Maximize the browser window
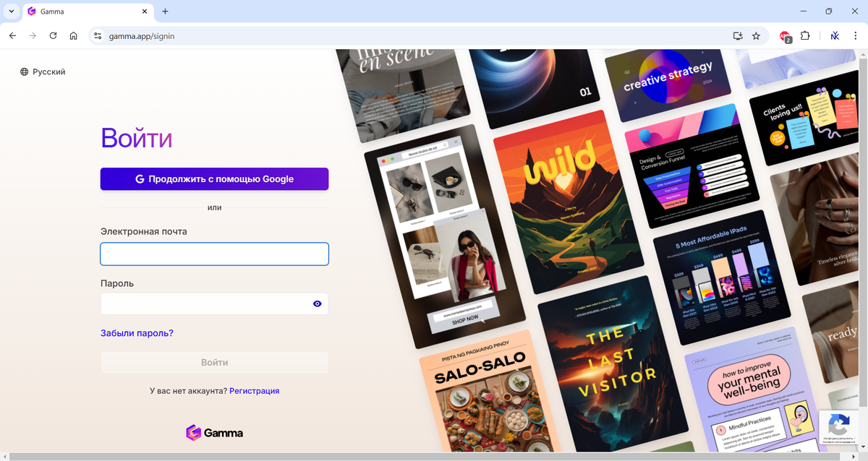Screen dimensions: 868x461 829,12
